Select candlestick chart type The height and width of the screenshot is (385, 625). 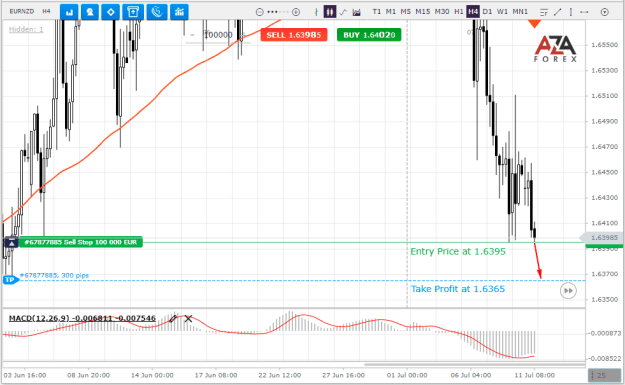330,12
